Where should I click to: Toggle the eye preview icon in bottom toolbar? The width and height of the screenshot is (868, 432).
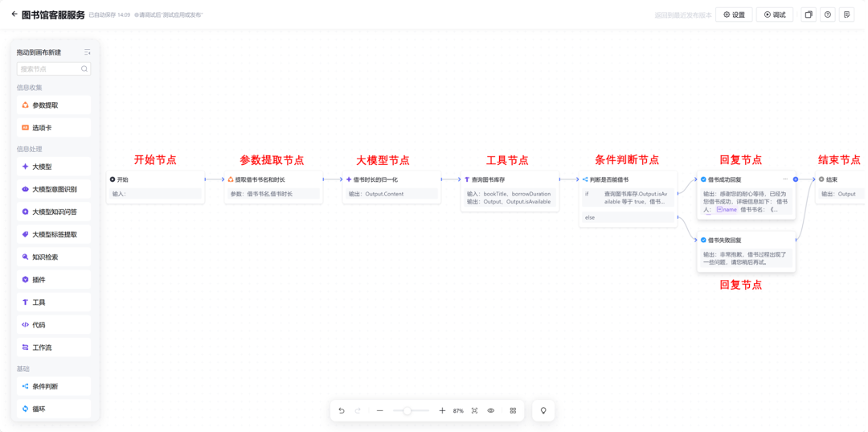coord(490,410)
